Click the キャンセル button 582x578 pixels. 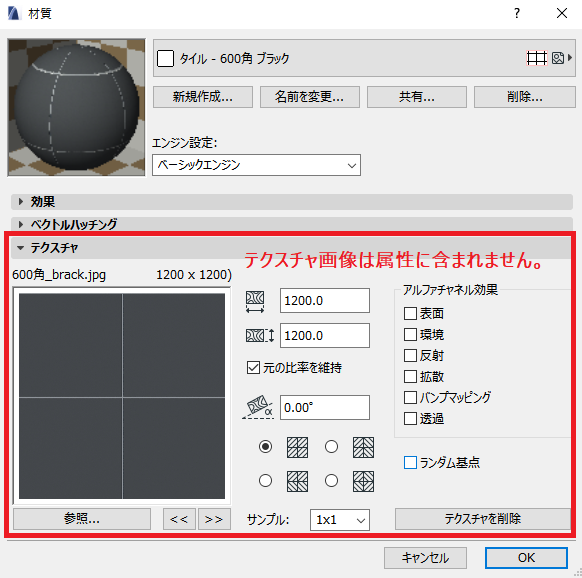pos(425,558)
